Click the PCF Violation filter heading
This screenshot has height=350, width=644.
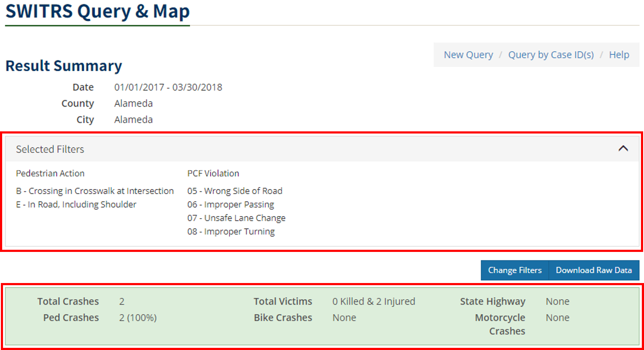coord(213,173)
